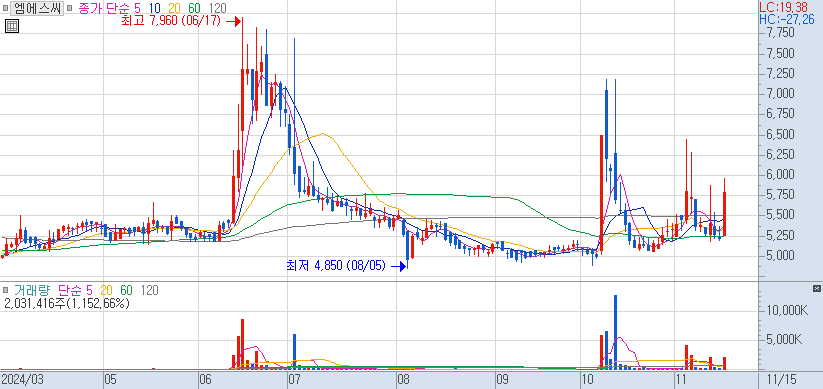Click the 11 month date axis label
Screen dimensions: 823x389
[681, 380]
